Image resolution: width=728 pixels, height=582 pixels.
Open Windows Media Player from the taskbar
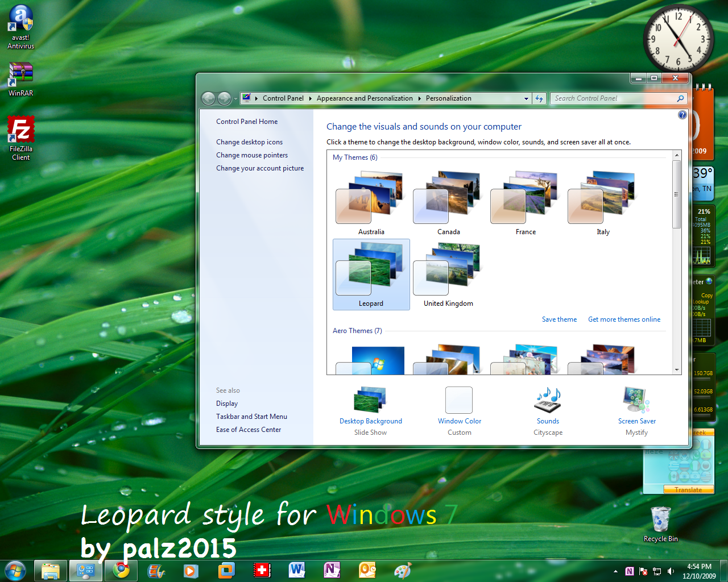pos(191,570)
